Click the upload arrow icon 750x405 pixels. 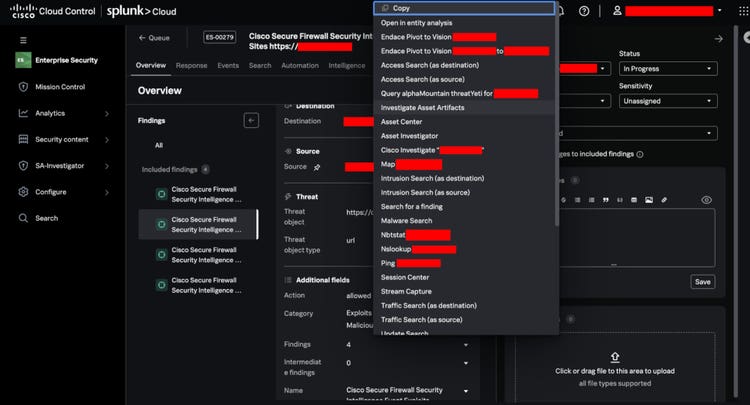[x=615, y=357]
